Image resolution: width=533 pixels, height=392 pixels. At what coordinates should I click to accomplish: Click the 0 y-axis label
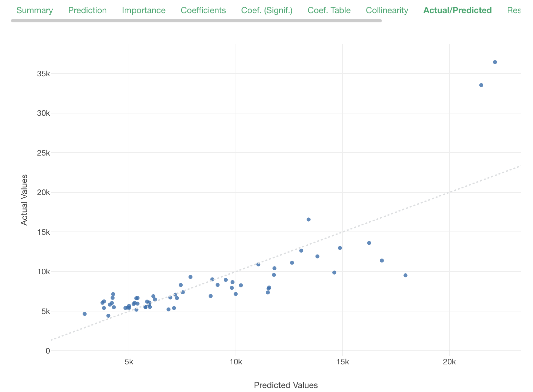point(48,351)
